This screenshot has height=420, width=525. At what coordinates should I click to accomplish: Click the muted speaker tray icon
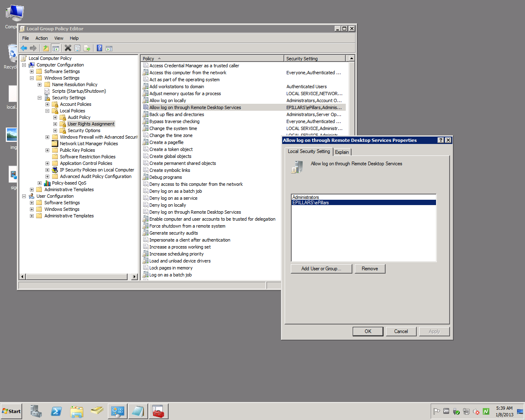pyautogui.click(x=476, y=411)
